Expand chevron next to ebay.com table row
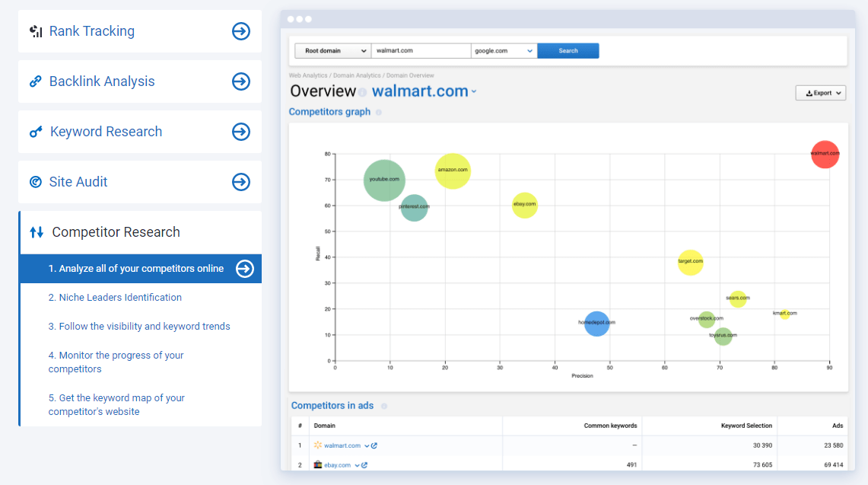 (x=357, y=465)
